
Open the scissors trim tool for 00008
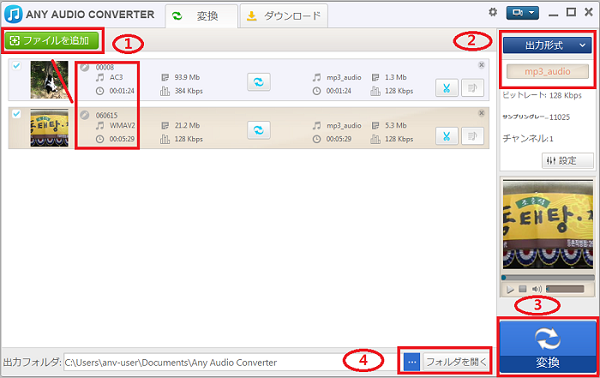[x=447, y=88]
